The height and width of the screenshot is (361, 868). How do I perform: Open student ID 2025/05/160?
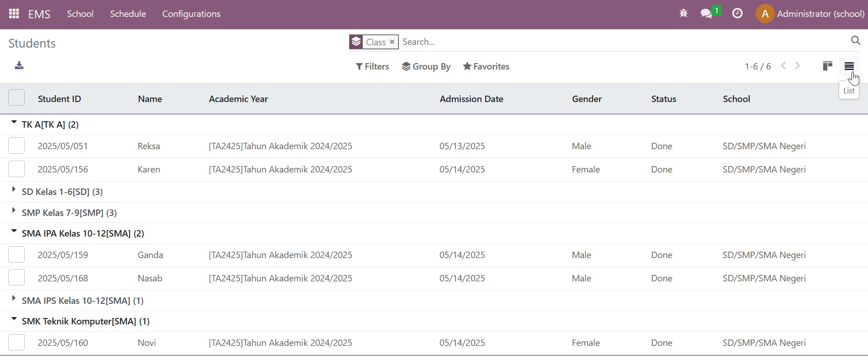click(x=63, y=343)
